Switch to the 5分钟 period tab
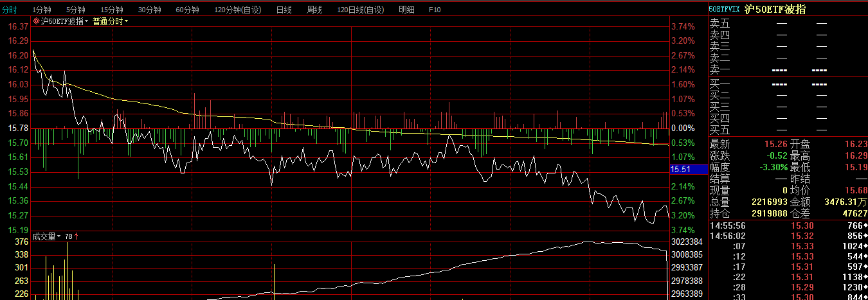The width and height of the screenshot is (868, 300). pyautogui.click(x=76, y=10)
